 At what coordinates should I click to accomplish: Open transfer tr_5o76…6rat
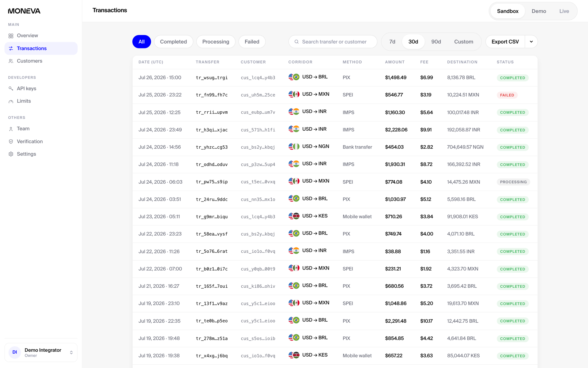pyautogui.click(x=212, y=251)
